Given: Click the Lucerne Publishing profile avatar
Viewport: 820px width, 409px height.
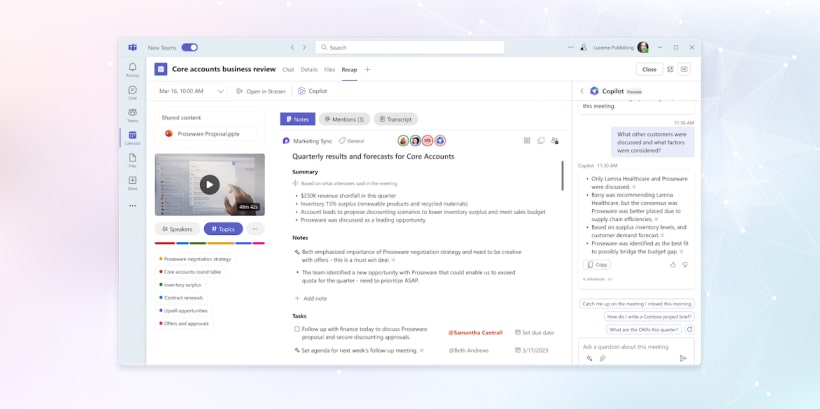Looking at the screenshot, I should click(643, 48).
